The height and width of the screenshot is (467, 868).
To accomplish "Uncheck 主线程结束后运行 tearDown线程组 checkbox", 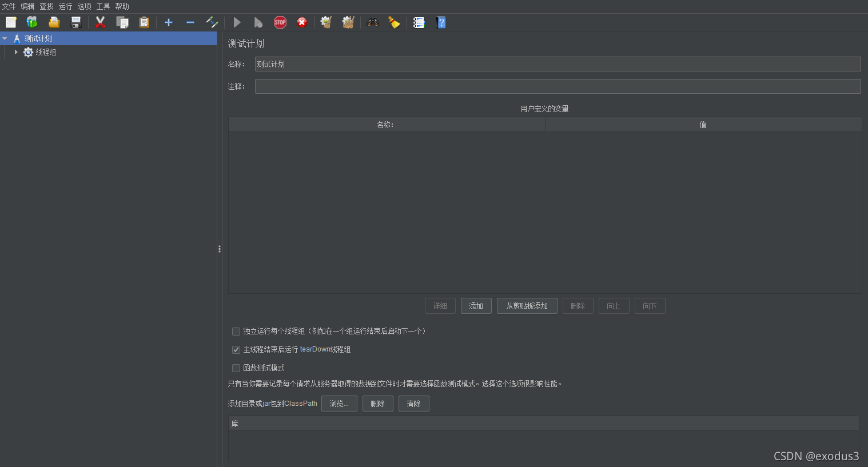I will [x=236, y=350].
